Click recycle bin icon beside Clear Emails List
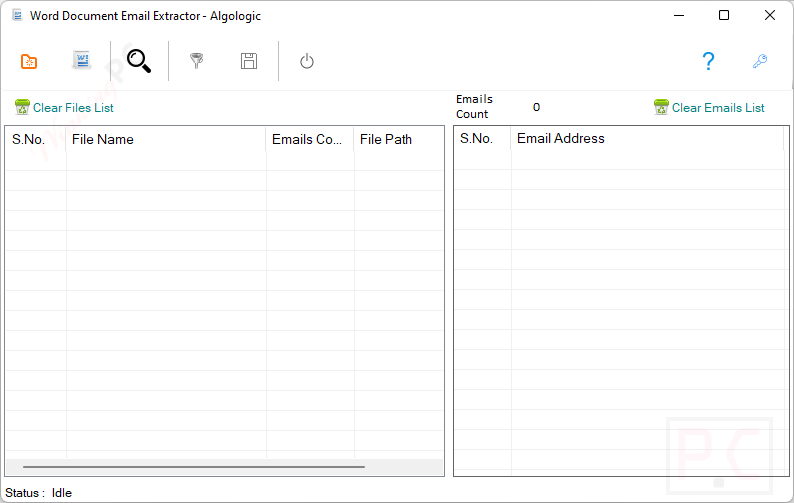 click(x=661, y=107)
